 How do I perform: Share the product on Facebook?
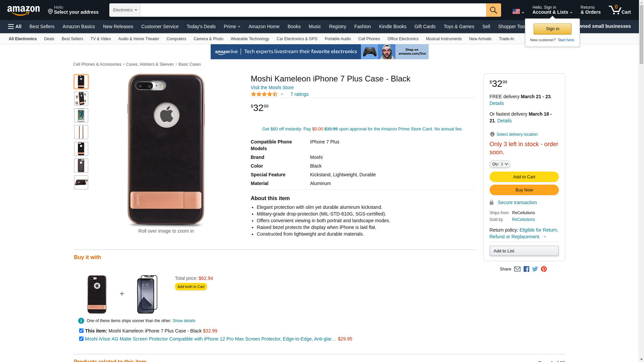(x=526, y=269)
